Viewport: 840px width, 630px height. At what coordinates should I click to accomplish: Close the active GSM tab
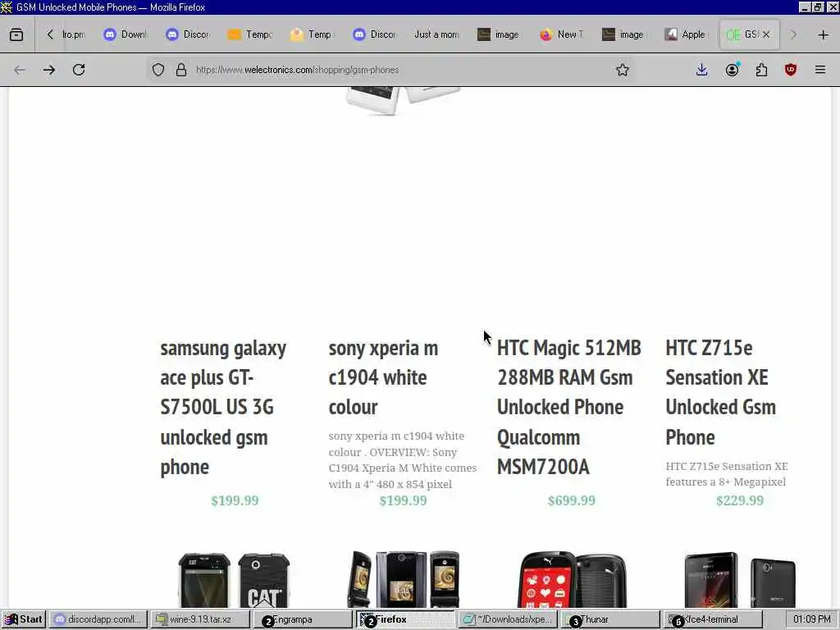pos(767,34)
